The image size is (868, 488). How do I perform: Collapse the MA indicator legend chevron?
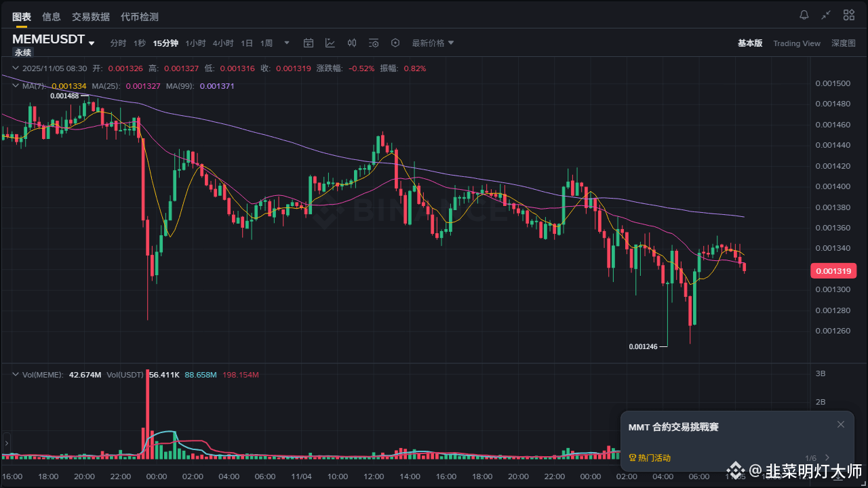click(x=16, y=86)
